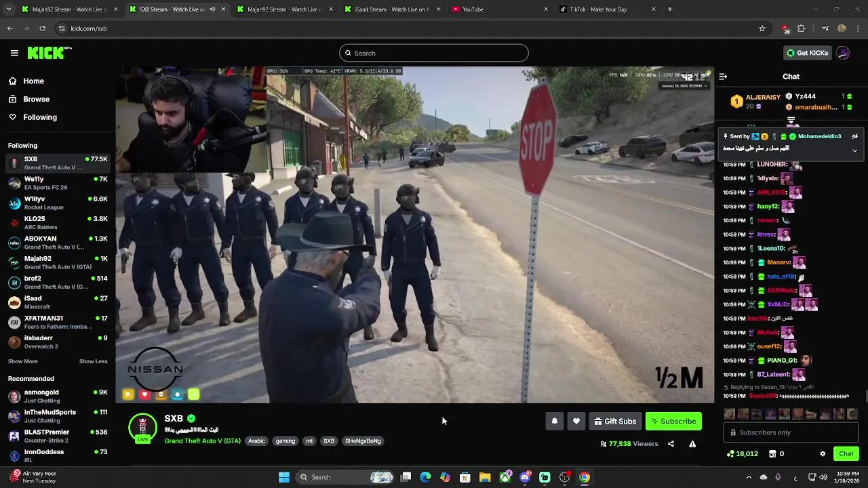Open BLASTPremier in Recommended list

point(58,436)
